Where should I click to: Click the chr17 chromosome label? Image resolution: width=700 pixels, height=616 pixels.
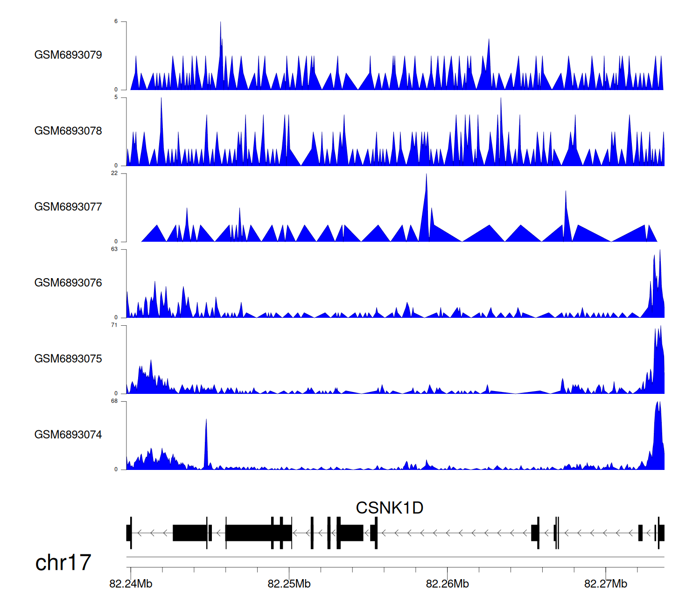(x=63, y=562)
